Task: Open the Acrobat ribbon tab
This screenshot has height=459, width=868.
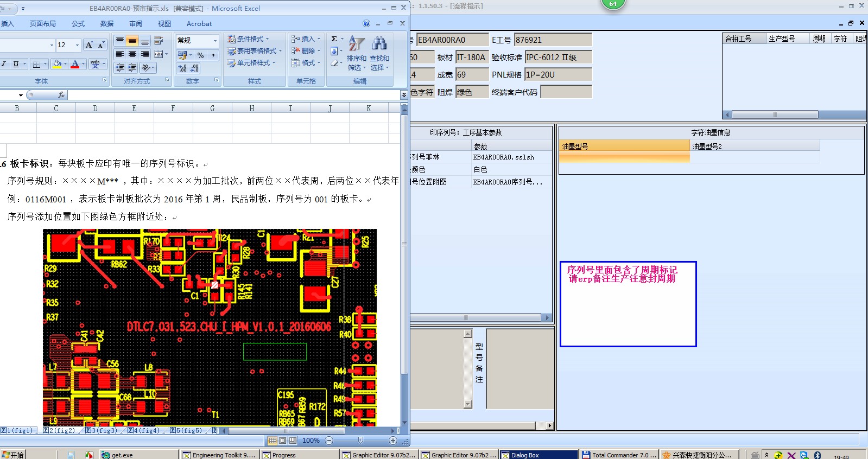Action: pos(199,24)
